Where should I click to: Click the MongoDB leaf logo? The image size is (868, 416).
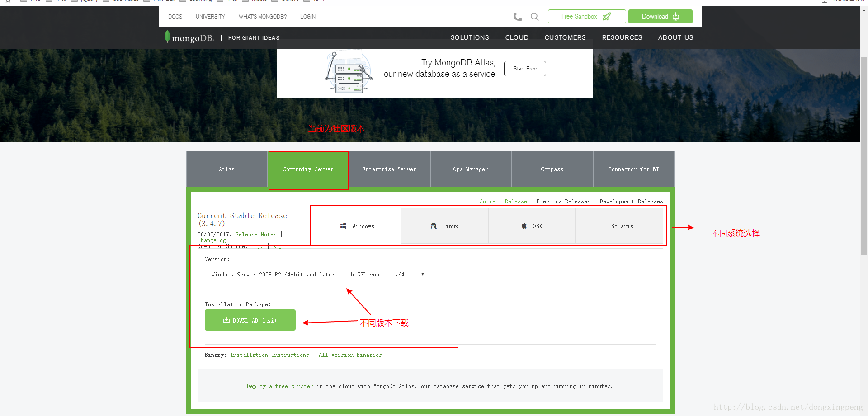tap(167, 37)
